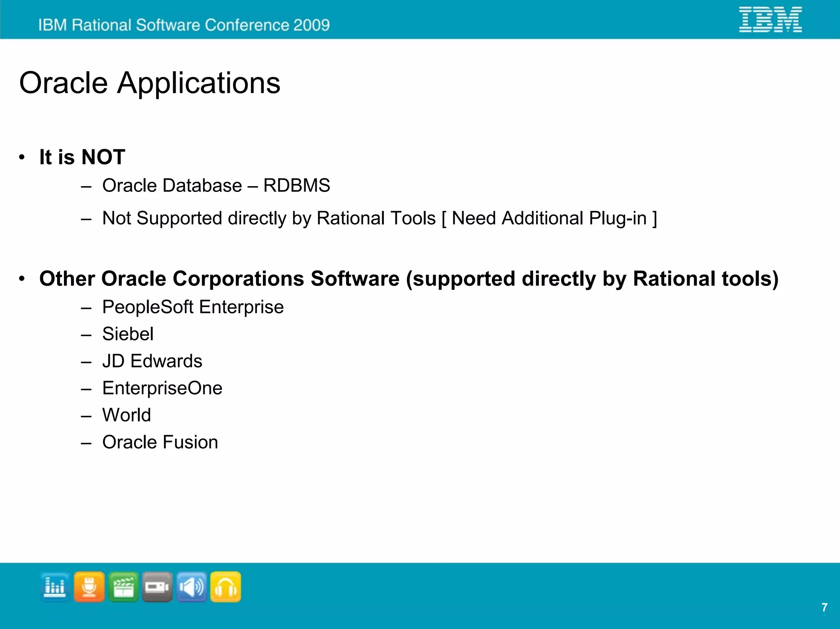Click the green clapperboard video icon
Viewport: 840px width, 629px height.
[x=123, y=587]
